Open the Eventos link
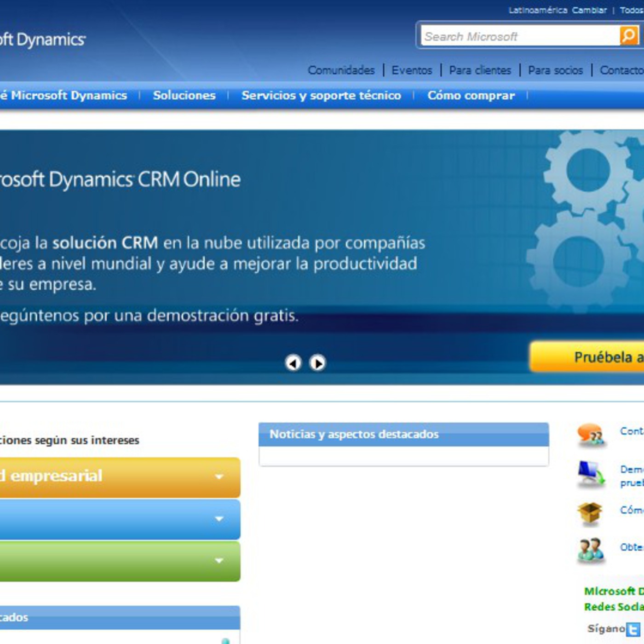 [412, 70]
